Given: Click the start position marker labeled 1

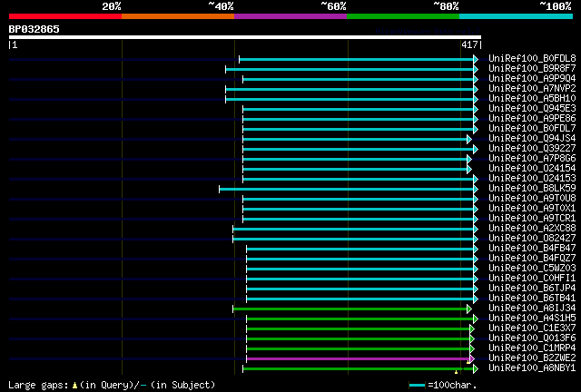Looking at the screenshot, I should [13, 44].
